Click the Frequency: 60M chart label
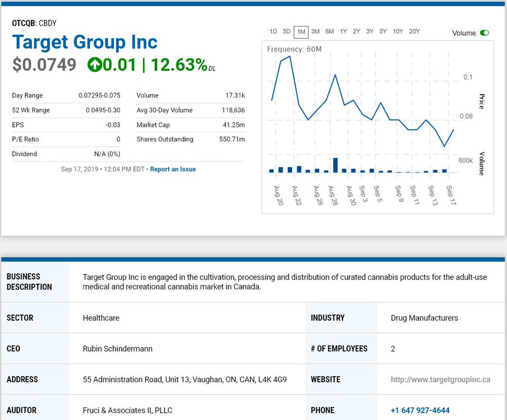 pyautogui.click(x=294, y=49)
